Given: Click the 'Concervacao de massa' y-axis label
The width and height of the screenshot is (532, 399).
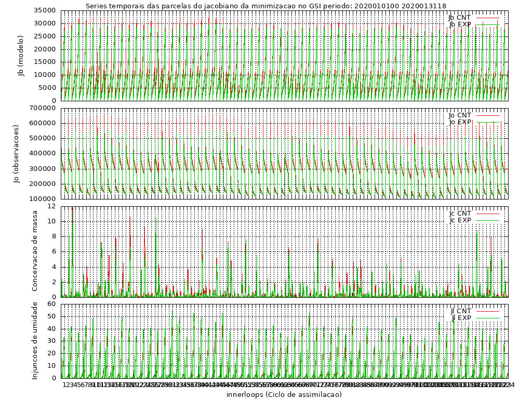Looking at the screenshot, I should click(35, 251).
